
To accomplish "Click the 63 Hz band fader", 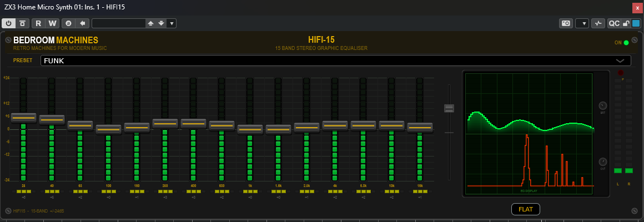I will click(80, 125).
